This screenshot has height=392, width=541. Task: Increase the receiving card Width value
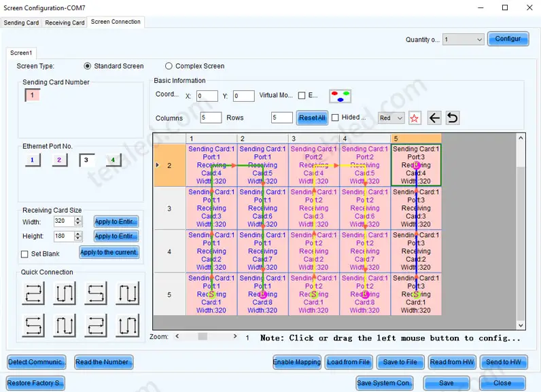(78, 219)
